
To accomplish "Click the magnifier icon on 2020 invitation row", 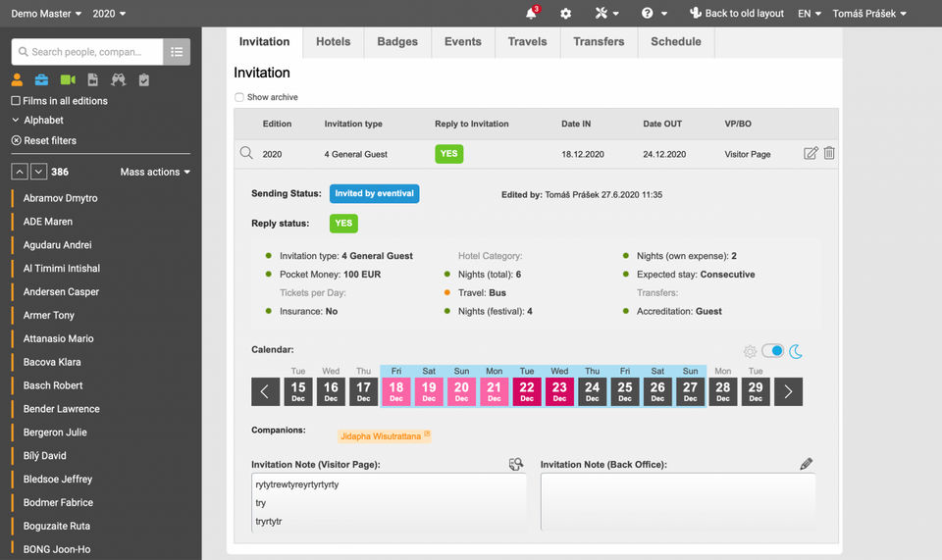I will click(246, 153).
